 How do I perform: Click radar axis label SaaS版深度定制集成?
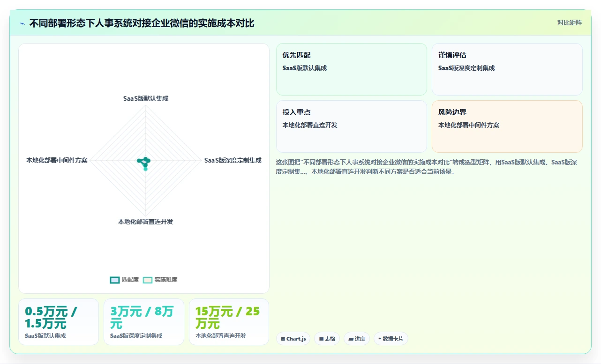pos(233,160)
